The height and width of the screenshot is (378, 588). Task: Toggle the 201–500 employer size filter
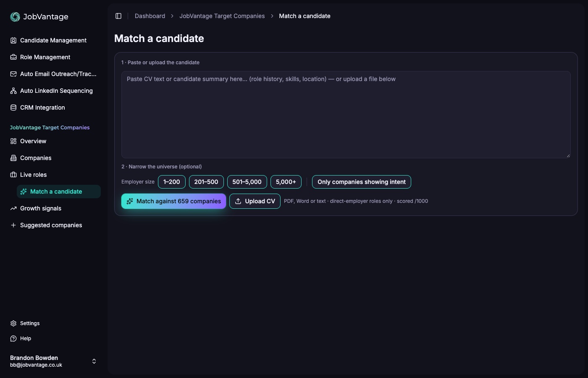(x=206, y=182)
